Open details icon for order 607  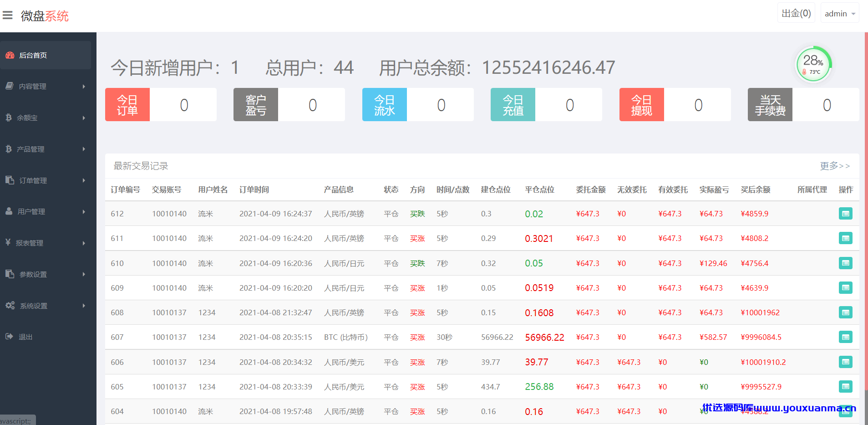[x=845, y=337]
